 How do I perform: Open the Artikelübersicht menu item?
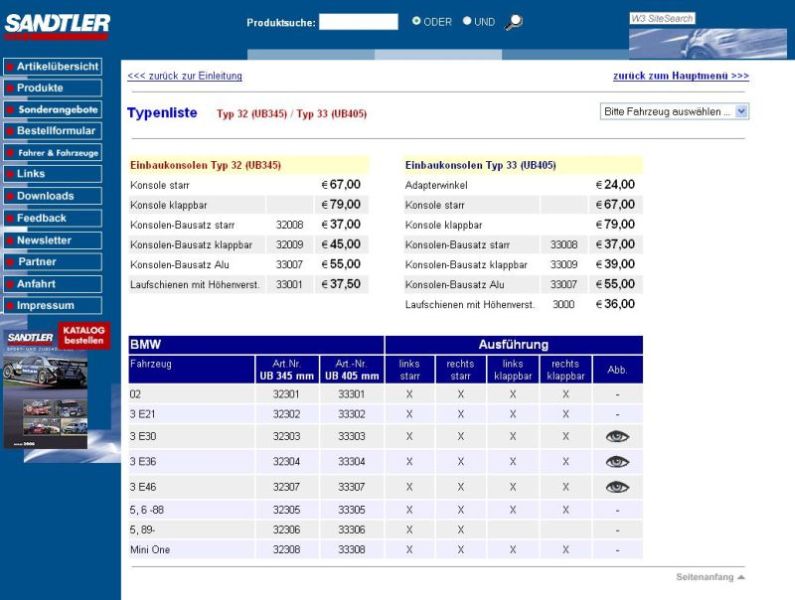52,66
